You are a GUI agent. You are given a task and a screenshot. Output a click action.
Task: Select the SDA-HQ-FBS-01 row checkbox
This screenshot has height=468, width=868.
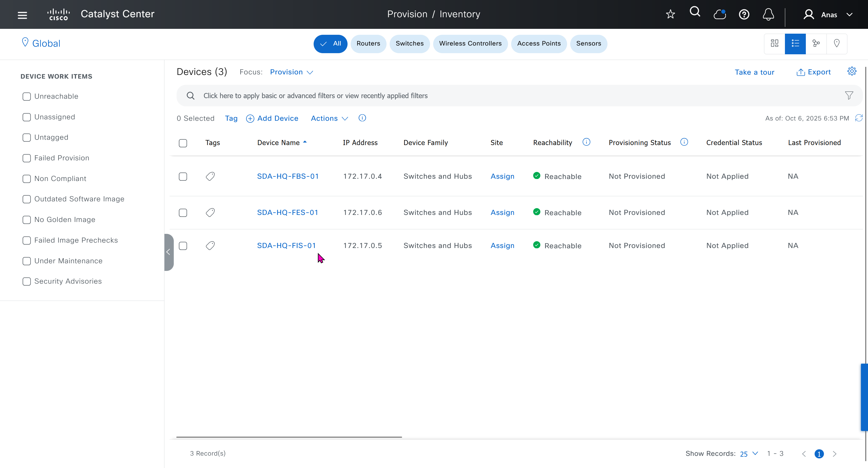click(183, 177)
